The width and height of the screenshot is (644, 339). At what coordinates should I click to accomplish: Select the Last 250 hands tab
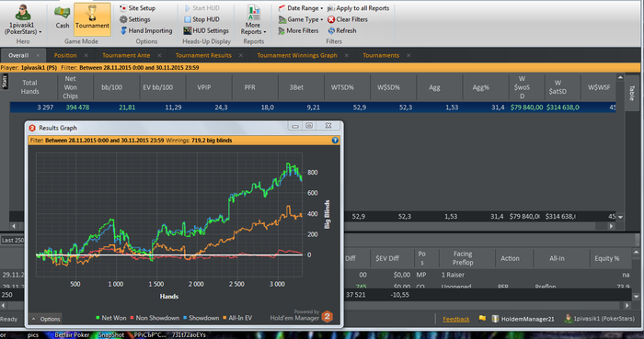12,240
